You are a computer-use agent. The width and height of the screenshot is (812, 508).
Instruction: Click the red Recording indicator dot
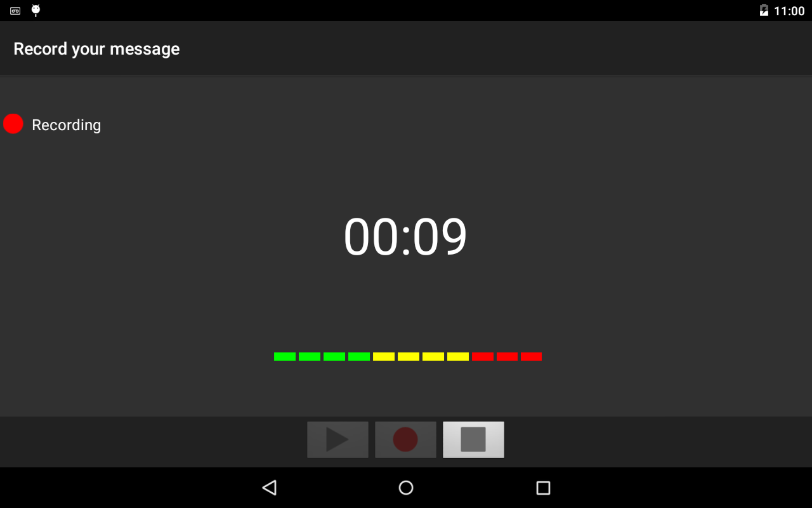(13, 124)
